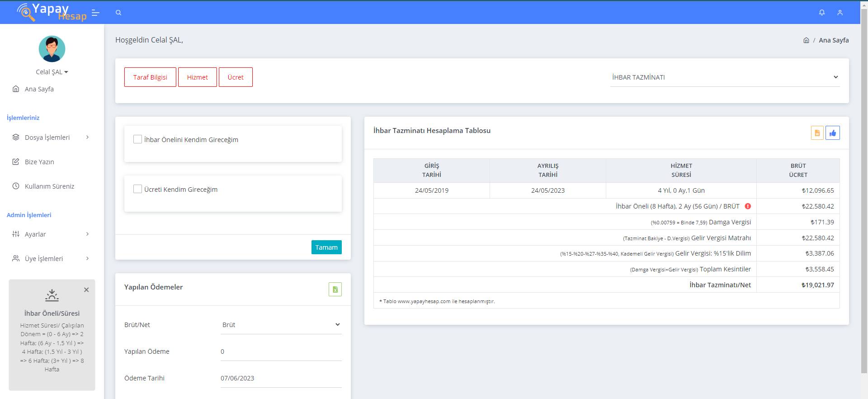Expand the Ayarlar sidebar menu
Viewport: 868px width, 399px height.
click(51, 234)
